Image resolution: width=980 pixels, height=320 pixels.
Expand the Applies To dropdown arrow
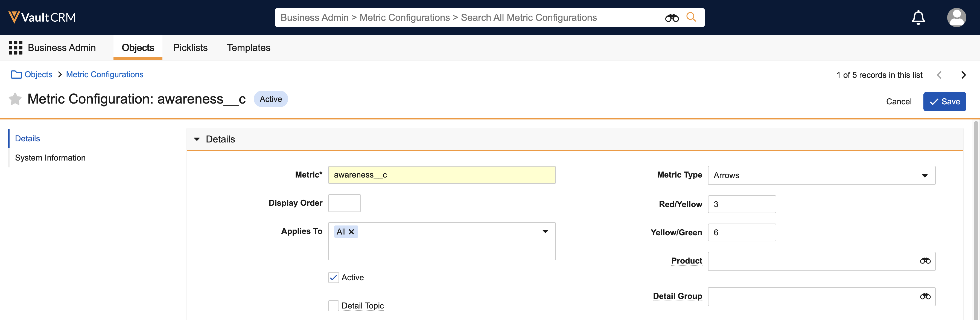coord(545,232)
